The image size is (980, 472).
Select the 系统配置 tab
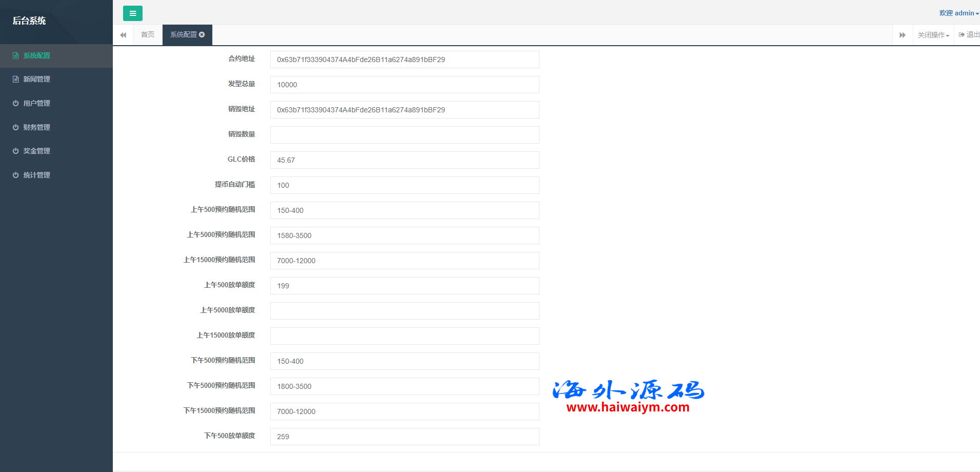point(183,35)
